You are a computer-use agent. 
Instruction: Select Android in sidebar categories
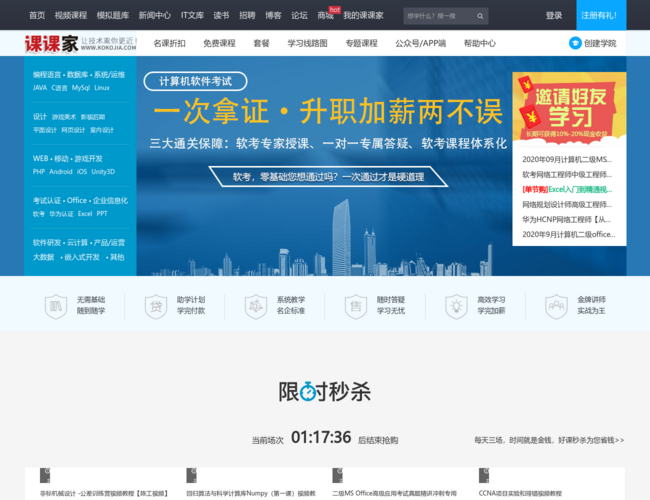coord(61,172)
